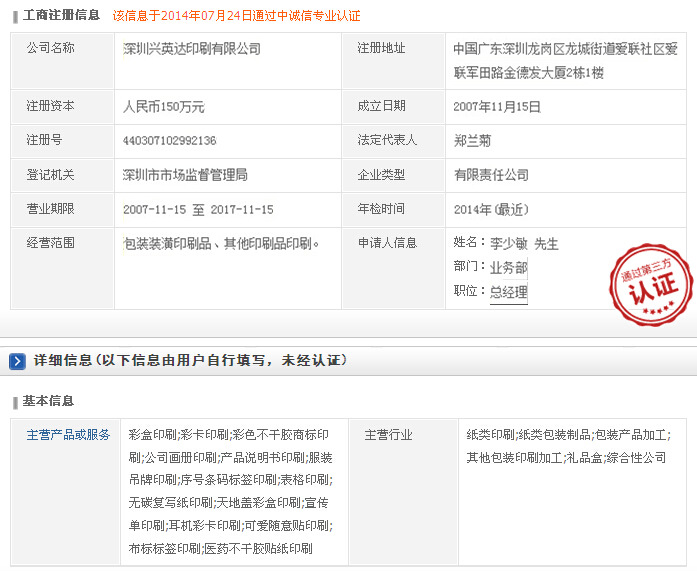Click enterprise type 有限责任公司
Viewport: 697px width, 571px height.
490,175
